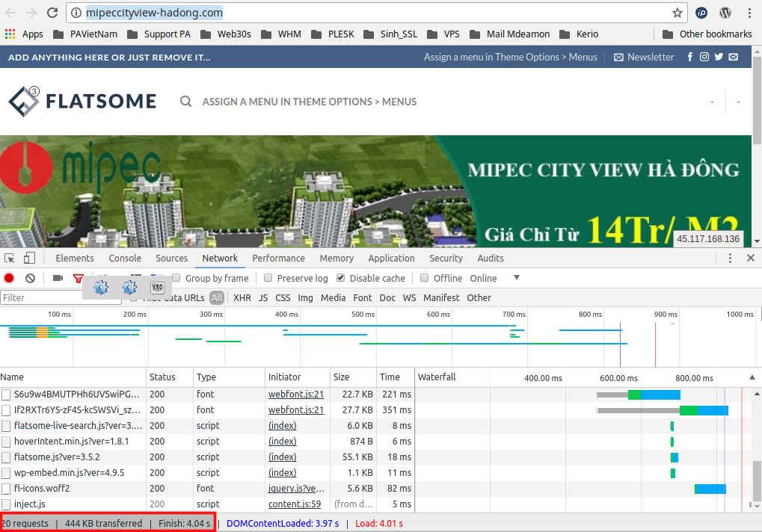Click the Mipec City View banner image

375,191
